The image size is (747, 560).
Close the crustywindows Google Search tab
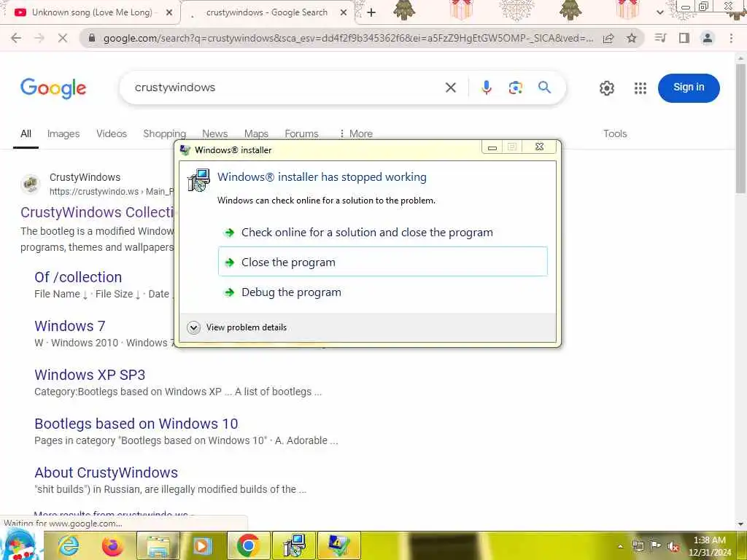(344, 13)
